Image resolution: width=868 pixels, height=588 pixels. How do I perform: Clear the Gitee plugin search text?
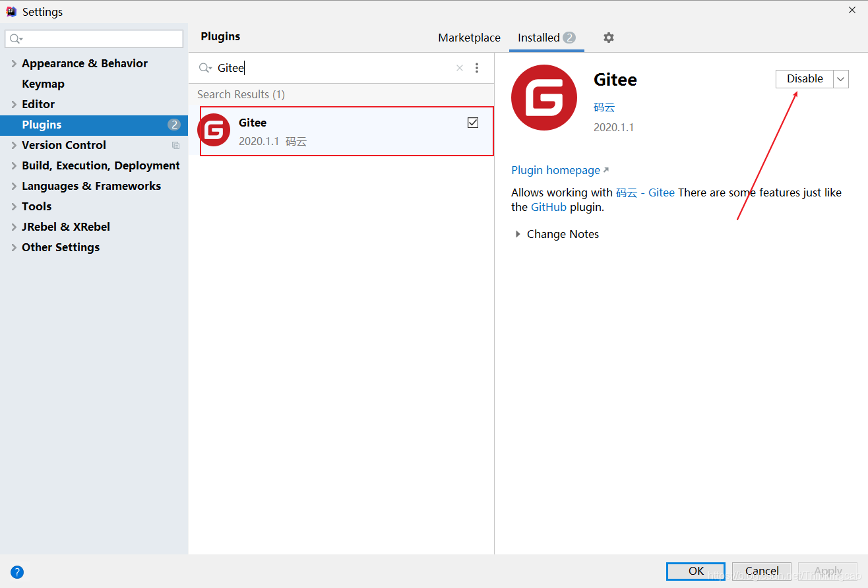click(460, 68)
